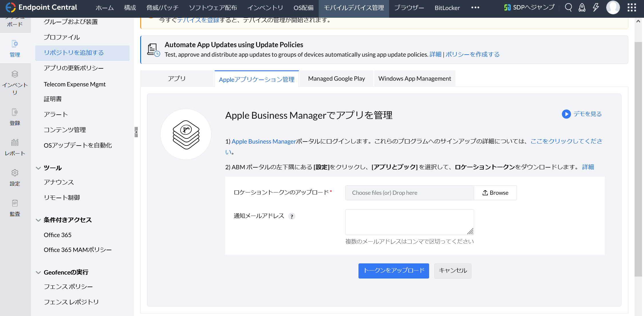The height and width of the screenshot is (316, 644).
Task: Collapse the ツール section
Action: tap(38, 168)
